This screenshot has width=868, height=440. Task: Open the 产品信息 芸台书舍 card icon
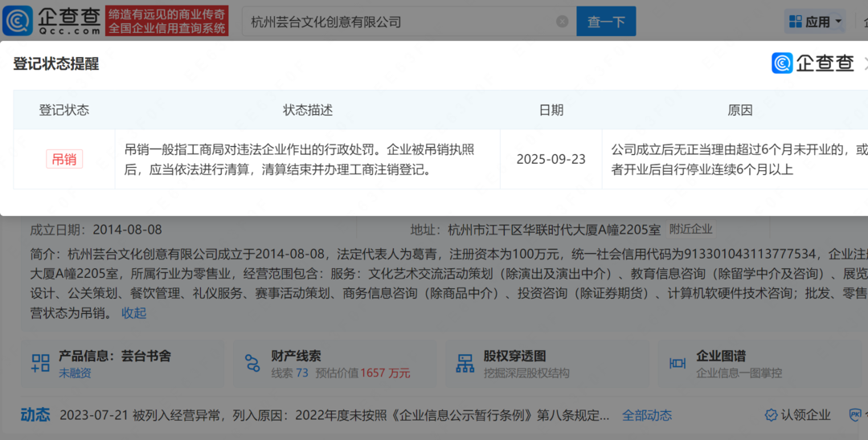[40, 363]
